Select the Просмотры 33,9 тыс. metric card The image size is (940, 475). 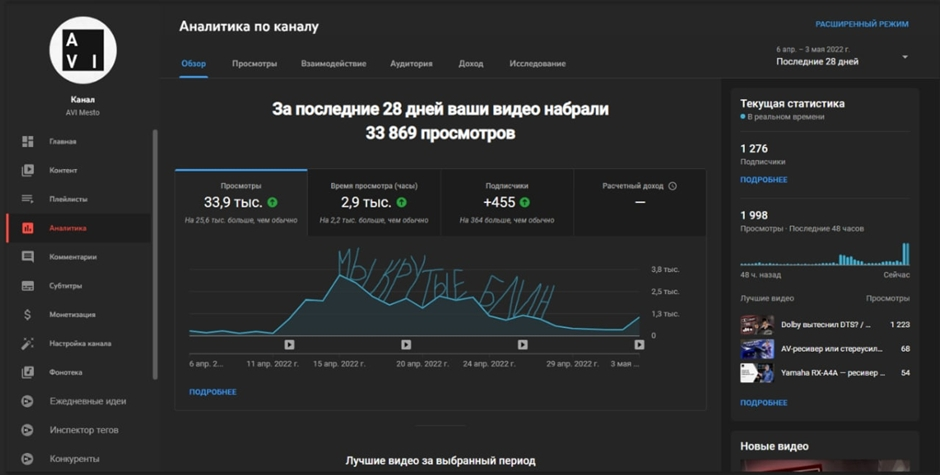241,203
